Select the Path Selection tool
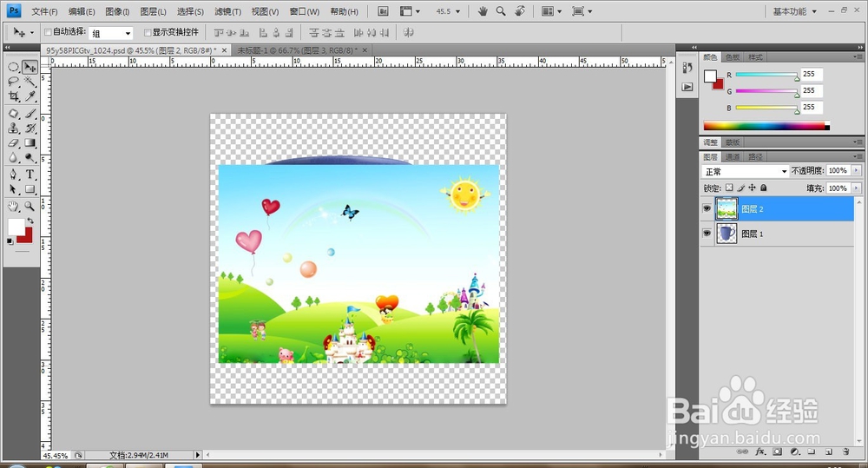 point(14,189)
